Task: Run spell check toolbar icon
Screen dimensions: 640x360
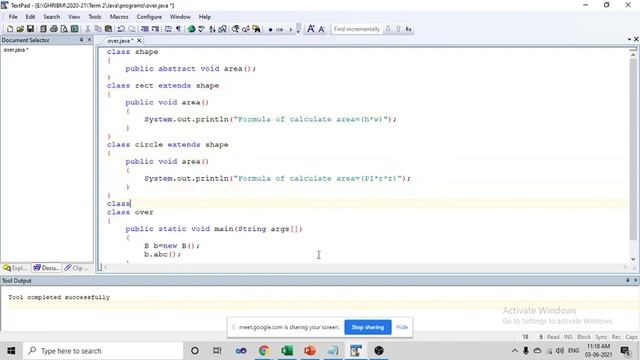Action: point(202,29)
